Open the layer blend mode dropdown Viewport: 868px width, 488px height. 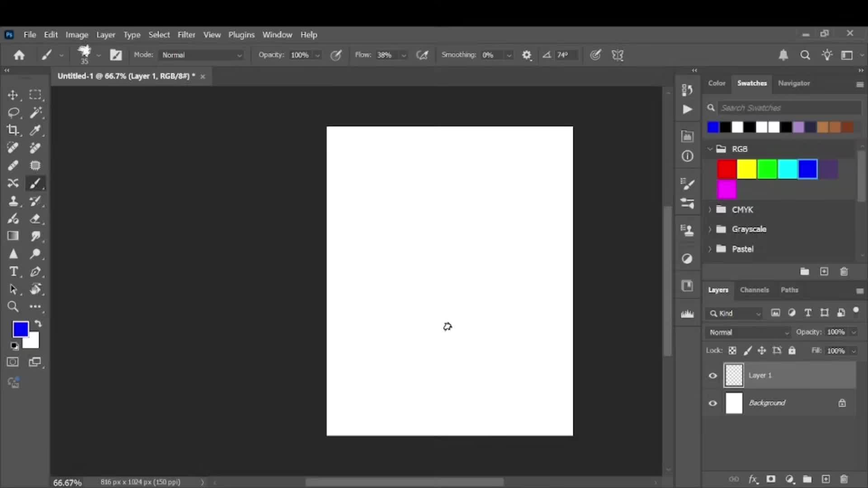pos(748,333)
